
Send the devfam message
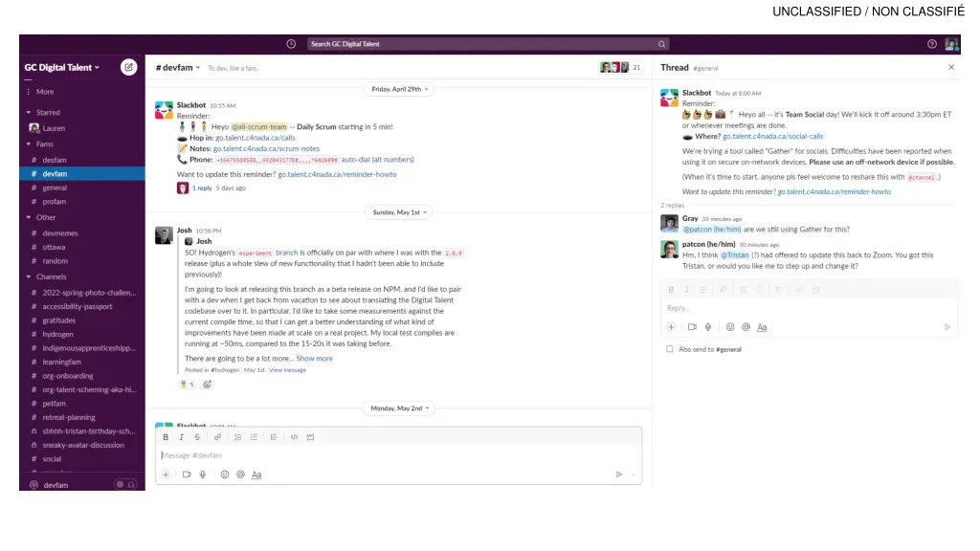coord(619,474)
